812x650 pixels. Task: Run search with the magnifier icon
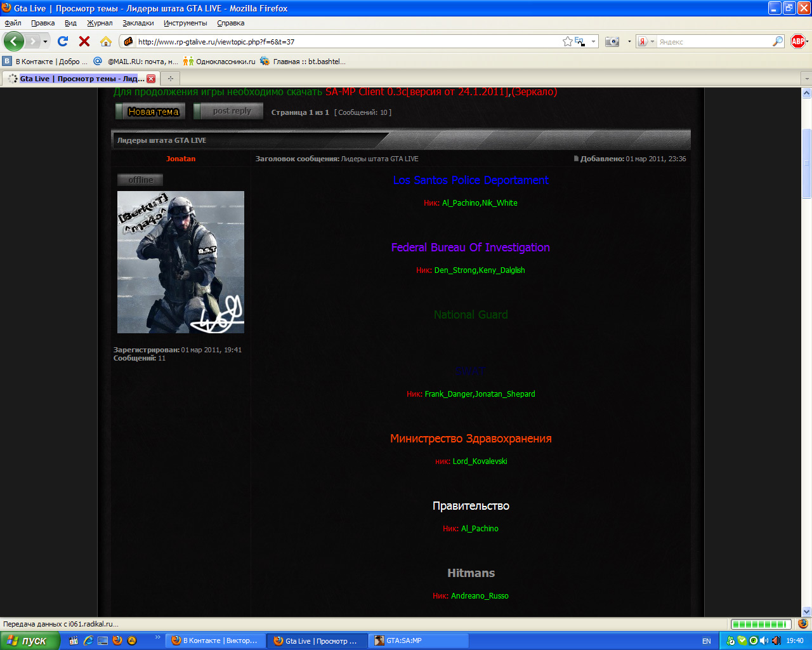coord(778,41)
